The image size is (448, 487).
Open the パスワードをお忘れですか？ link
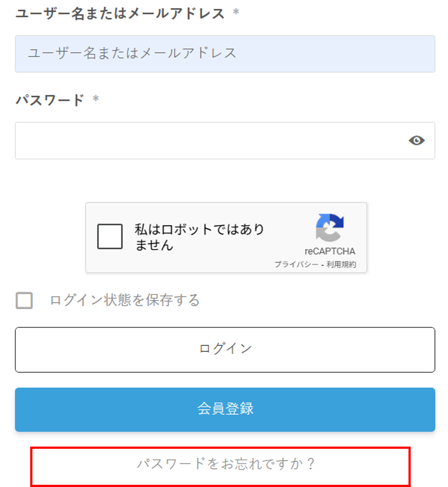coord(226,464)
